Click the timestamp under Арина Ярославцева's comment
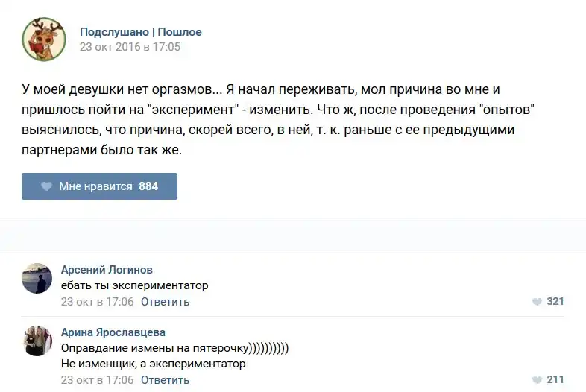The width and height of the screenshot is (586, 392). pyautogui.click(x=97, y=380)
